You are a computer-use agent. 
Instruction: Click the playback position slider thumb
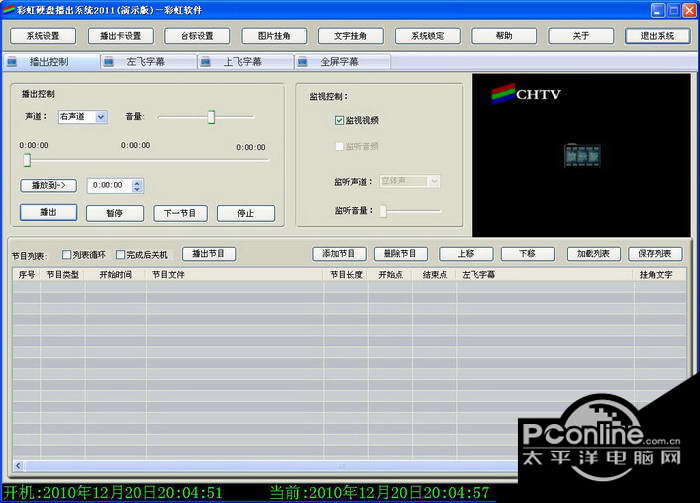(27, 160)
